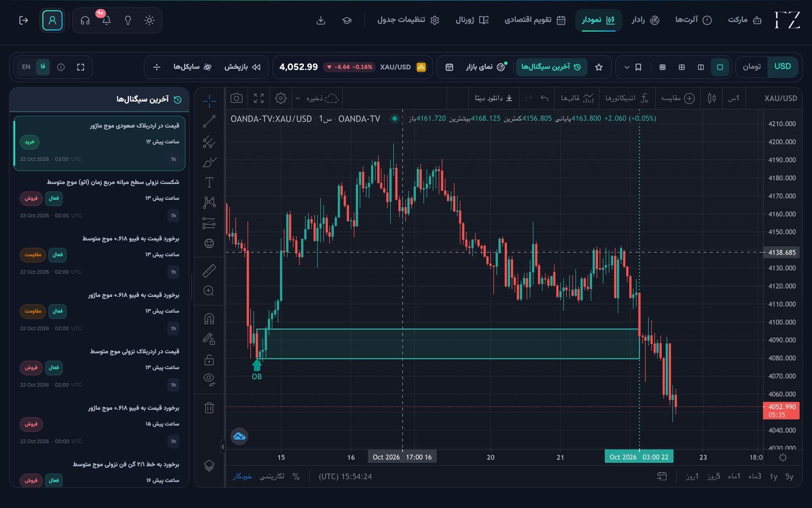This screenshot has height=508, width=812.
Task: Open the 1س timeframe selector
Action: click(734, 98)
